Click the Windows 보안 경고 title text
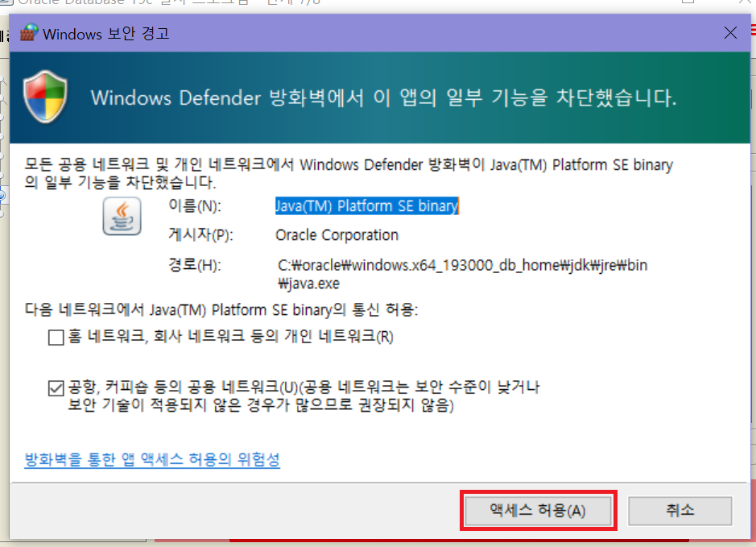The image size is (756, 547). [106, 34]
